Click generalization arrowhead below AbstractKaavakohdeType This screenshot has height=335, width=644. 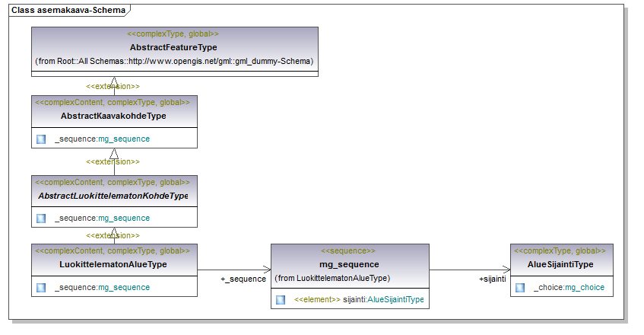pos(114,153)
